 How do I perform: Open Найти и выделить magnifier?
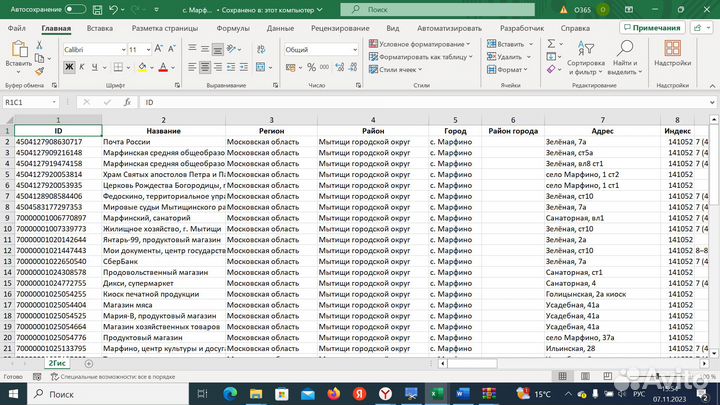point(625,58)
